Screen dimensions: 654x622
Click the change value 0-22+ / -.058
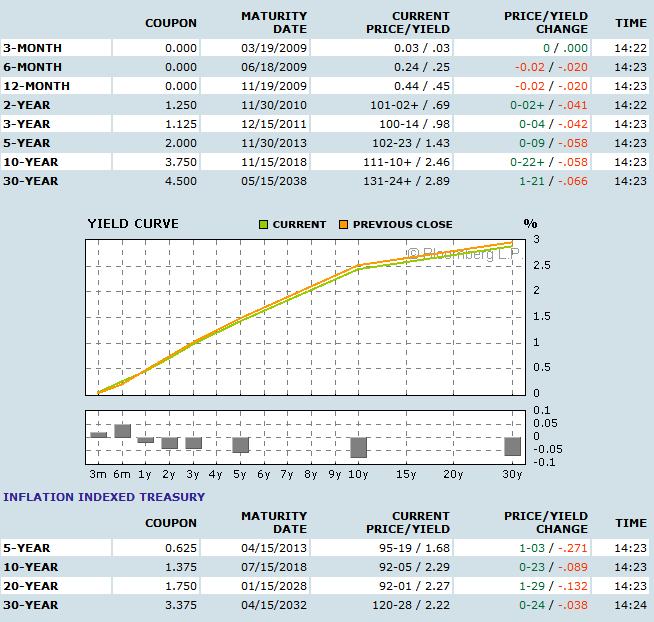coord(549,162)
